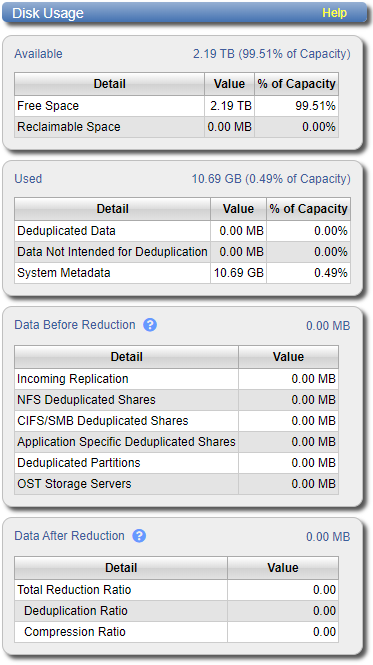The height and width of the screenshot is (665, 373).
Task: Select CIFS/SMB Deduplicated Shares row
Action: coord(177,421)
